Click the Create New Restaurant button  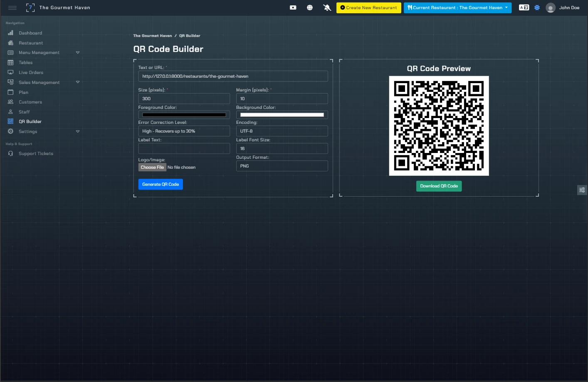(369, 7)
